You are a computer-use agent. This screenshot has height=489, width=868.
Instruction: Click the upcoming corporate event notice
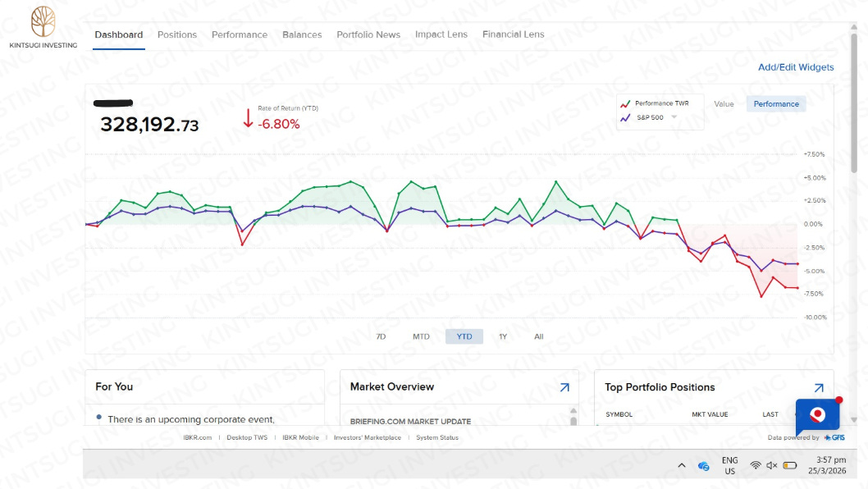[x=191, y=419]
